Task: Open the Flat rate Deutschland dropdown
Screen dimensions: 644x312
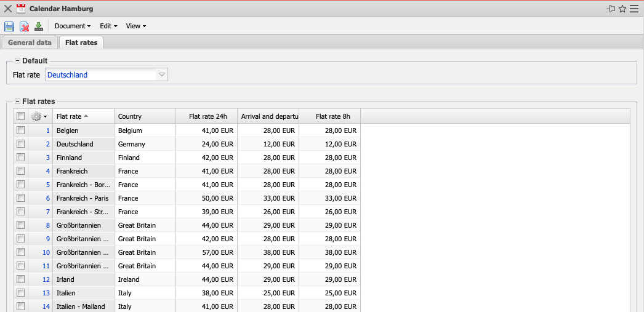Action: point(162,75)
